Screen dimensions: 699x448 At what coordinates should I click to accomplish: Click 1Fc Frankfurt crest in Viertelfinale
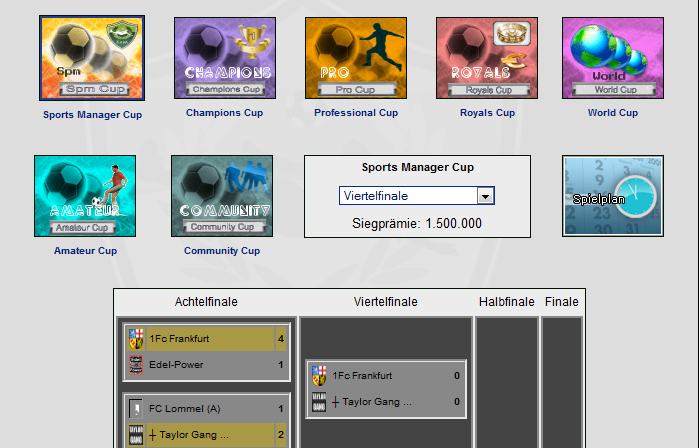(x=319, y=376)
